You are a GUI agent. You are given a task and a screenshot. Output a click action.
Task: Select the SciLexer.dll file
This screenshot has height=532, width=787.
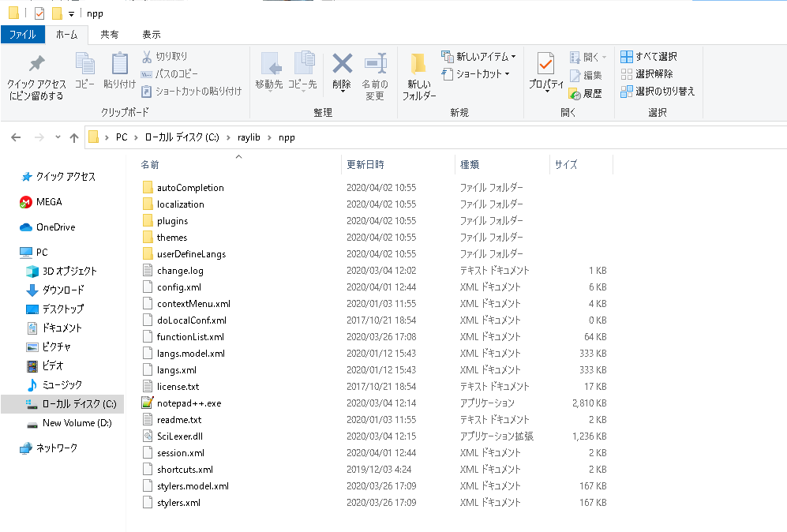pyautogui.click(x=180, y=436)
